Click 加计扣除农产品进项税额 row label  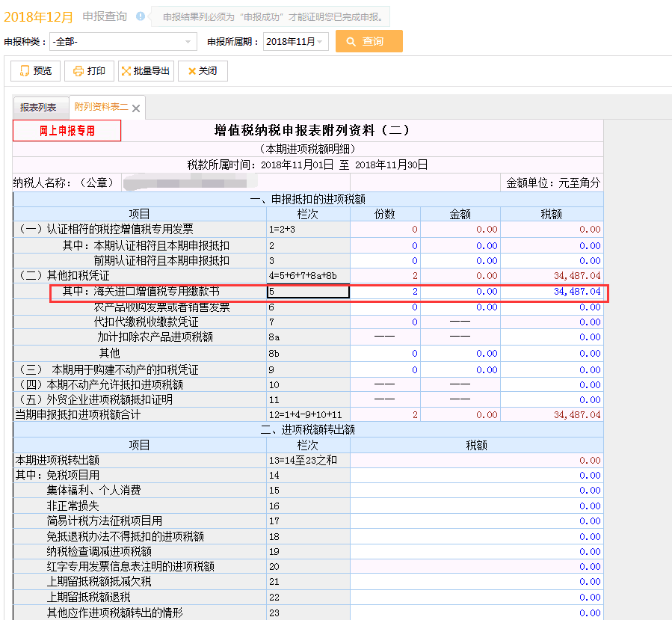pyautogui.click(x=155, y=337)
